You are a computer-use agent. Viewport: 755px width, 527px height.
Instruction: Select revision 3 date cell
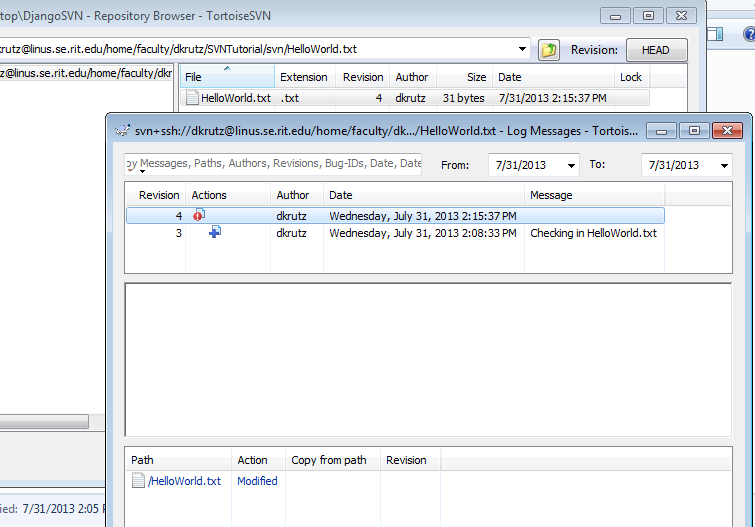point(423,233)
